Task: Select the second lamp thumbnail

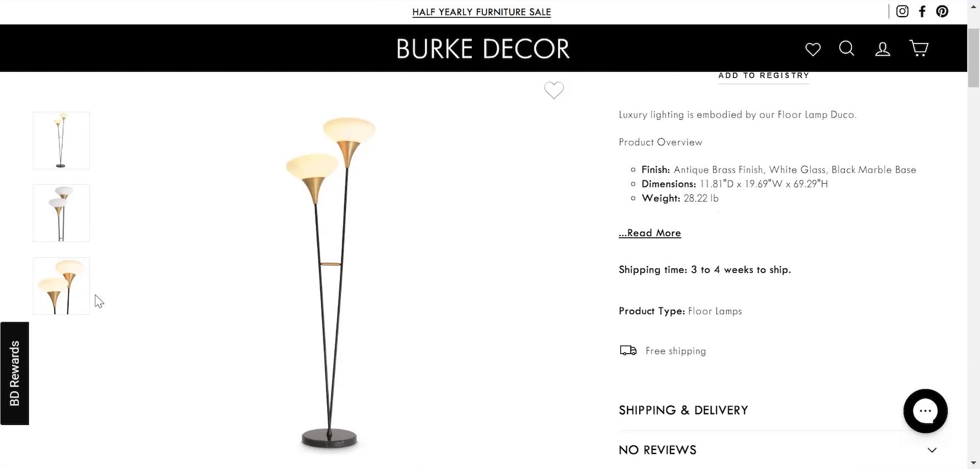Action: (x=61, y=213)
